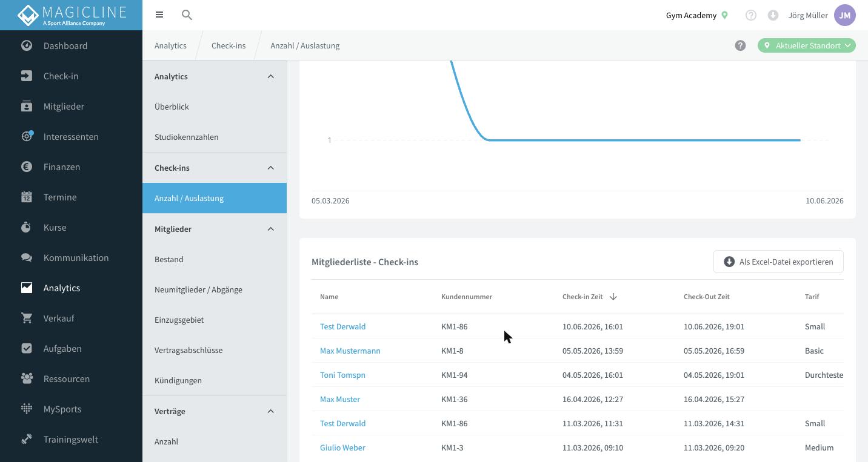Click Als Excel-Datei exportieren button
This screenshot has height=462, width=868.
(778, 262)
